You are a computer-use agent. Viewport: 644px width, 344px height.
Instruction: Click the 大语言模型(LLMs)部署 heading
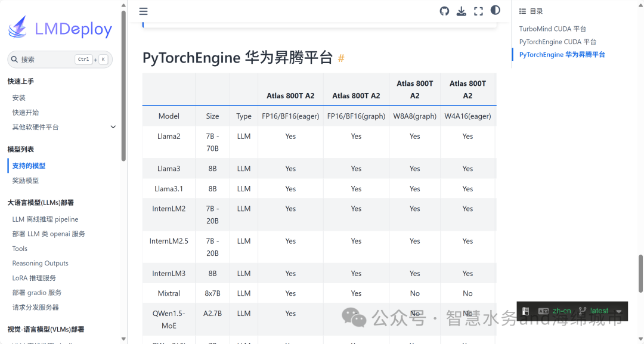pos(41,203)
